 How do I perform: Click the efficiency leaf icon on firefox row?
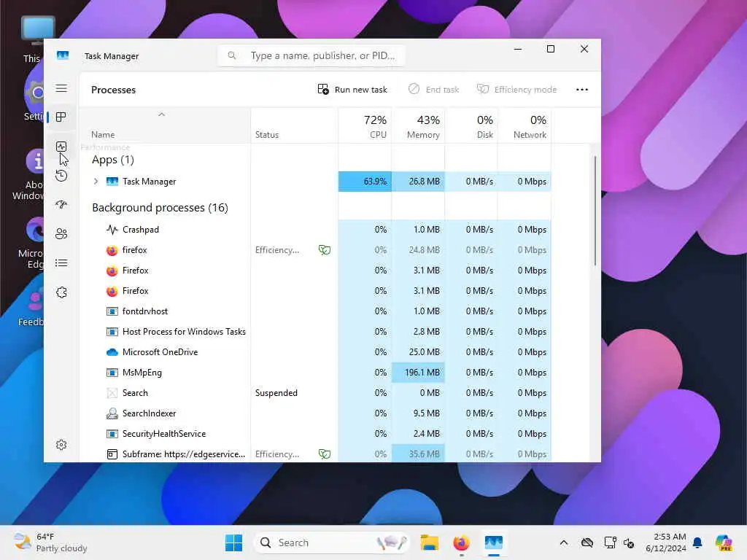click(325, 250)
